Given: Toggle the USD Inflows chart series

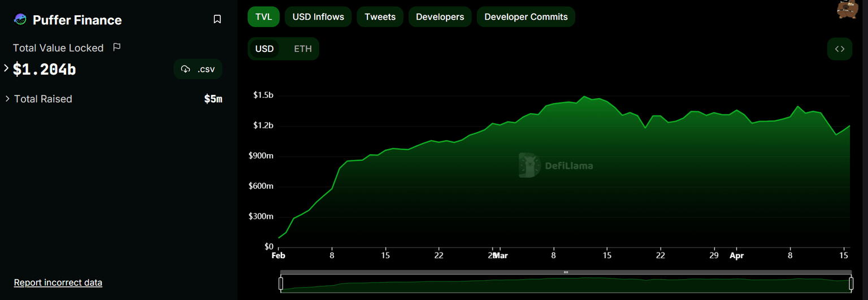Looking at the screenshot, I should point(318,17).
